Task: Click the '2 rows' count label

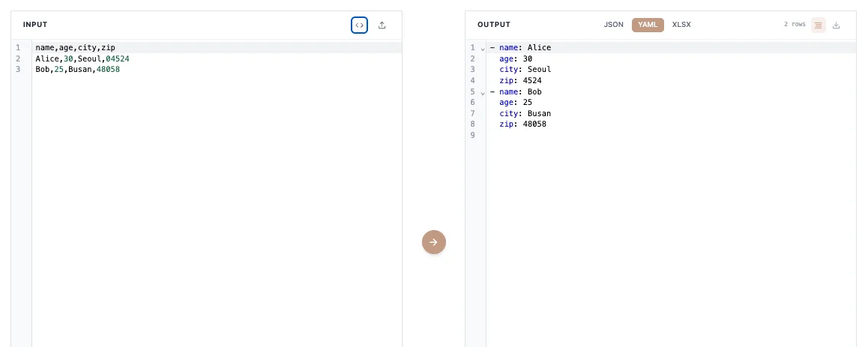Action: tap(795, 25)
